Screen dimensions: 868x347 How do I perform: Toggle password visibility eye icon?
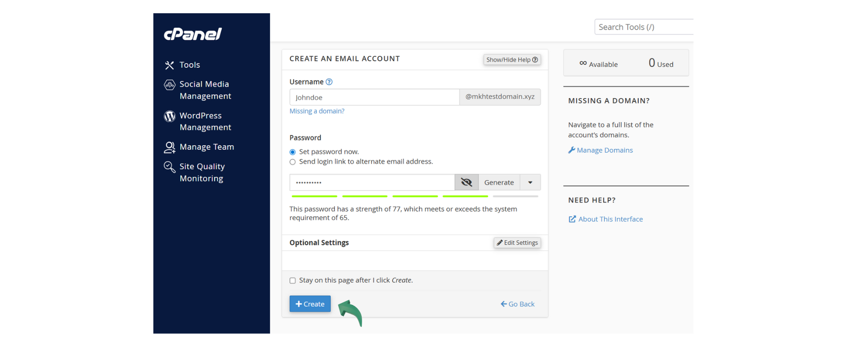[467, 182]
